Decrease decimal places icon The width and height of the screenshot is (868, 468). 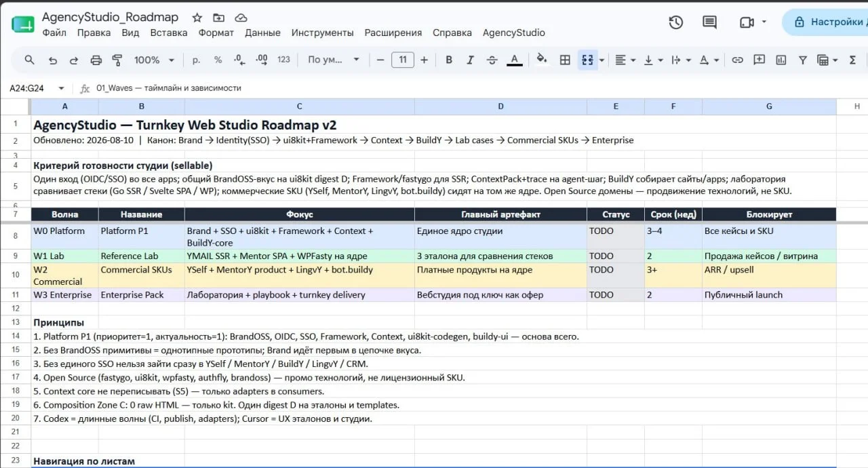pyautogui.click(x=239, y=60)
